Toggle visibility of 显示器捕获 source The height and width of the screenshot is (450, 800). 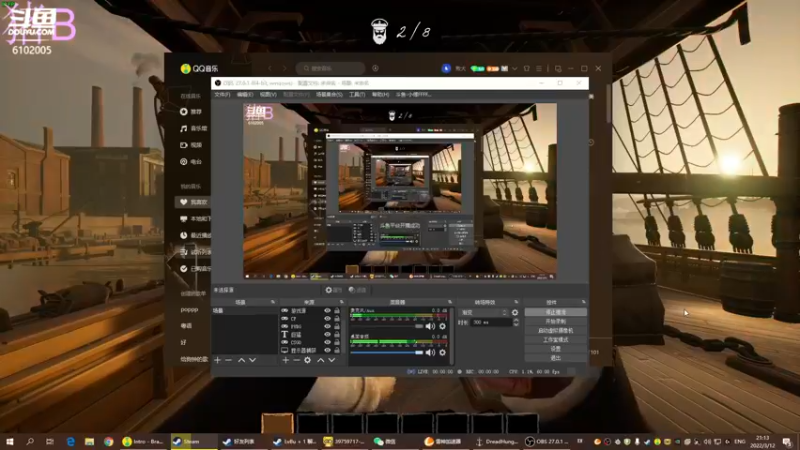click(x=328, y=351)
